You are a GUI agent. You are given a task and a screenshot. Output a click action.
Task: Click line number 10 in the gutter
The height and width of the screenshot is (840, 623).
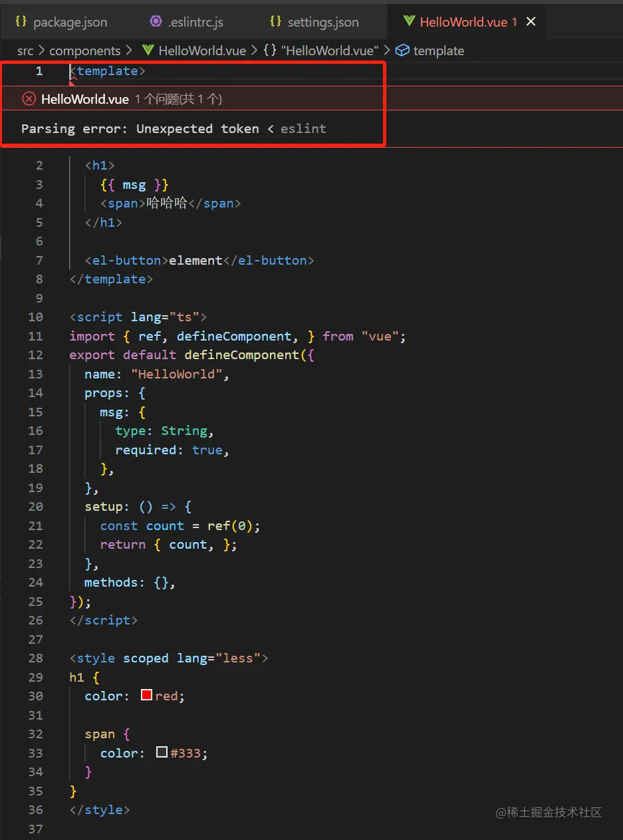[35, 317]
